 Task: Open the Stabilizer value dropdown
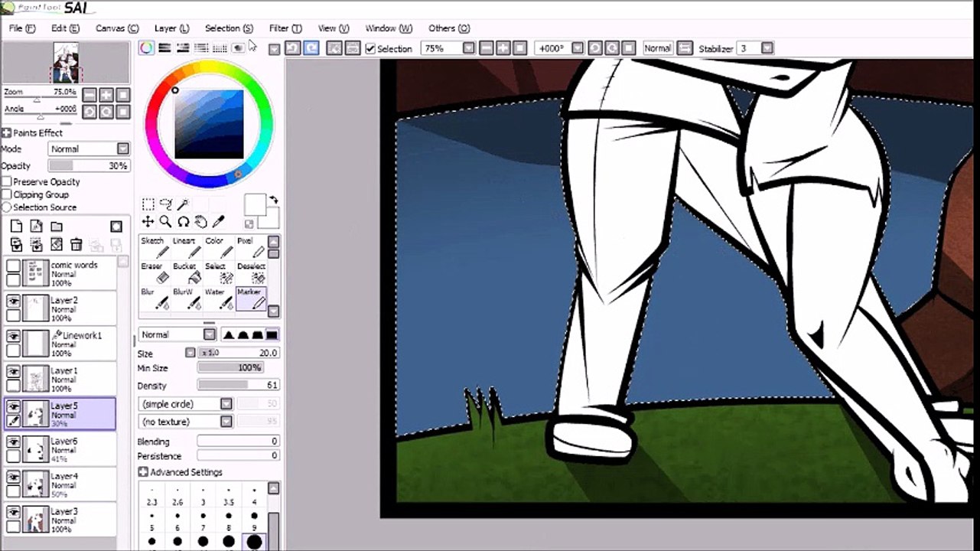tap(767, 48)
